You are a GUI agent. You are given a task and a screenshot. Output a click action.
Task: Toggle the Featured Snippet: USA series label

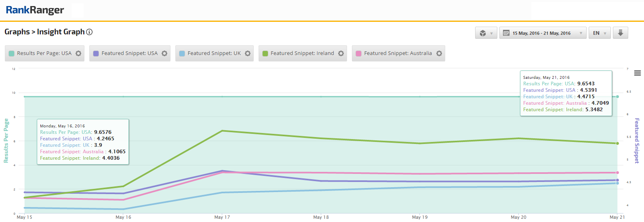click(x=129, y=53)
